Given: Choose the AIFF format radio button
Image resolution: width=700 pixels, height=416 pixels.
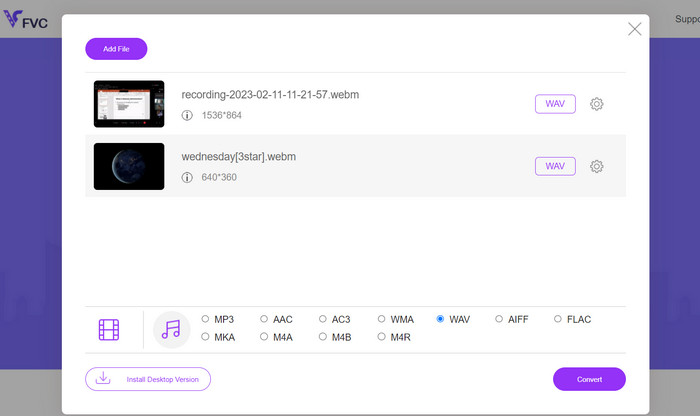Looking at the screenshot, I should [499, 320].
